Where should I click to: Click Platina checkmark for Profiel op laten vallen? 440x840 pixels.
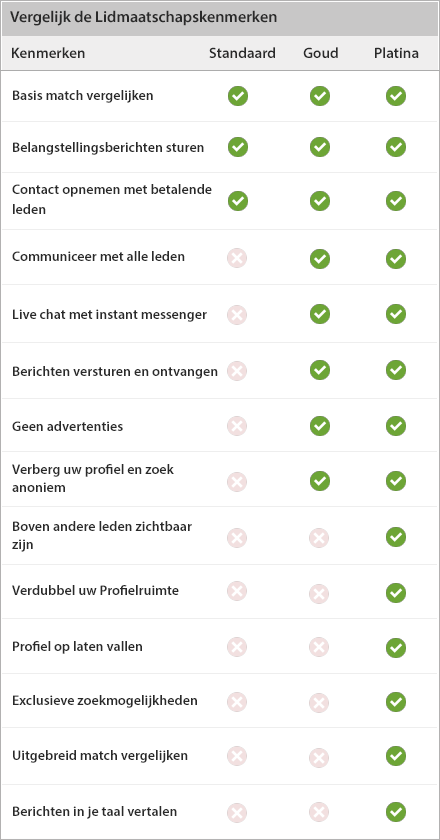tap(396, 648)
